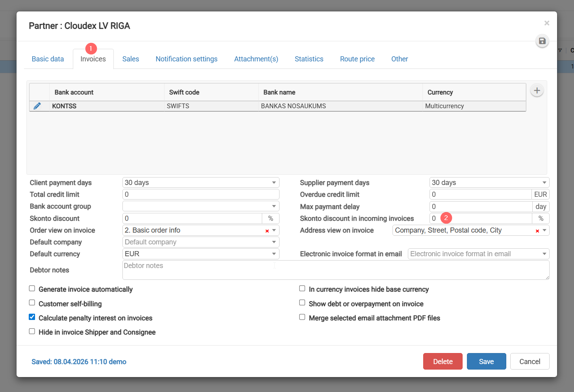Select the Invoices tab

[x=93, y=59]
